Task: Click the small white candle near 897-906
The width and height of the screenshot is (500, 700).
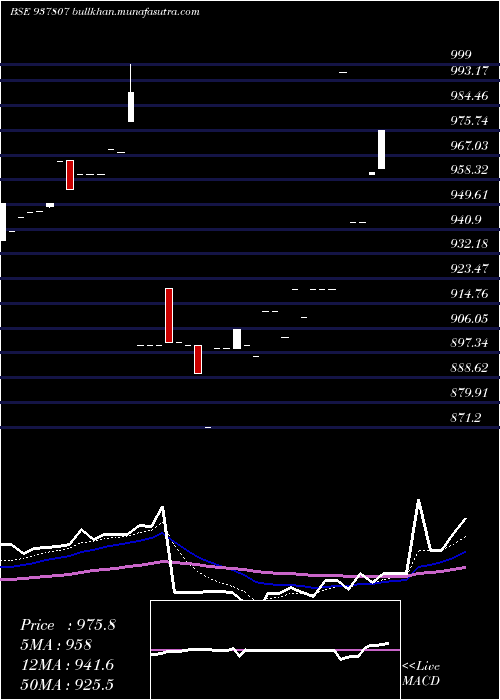Action: [x=237, y=339]
